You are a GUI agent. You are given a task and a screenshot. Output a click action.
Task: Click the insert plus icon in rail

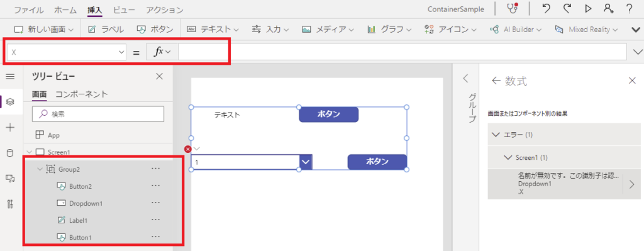click(x=10, y=128)
